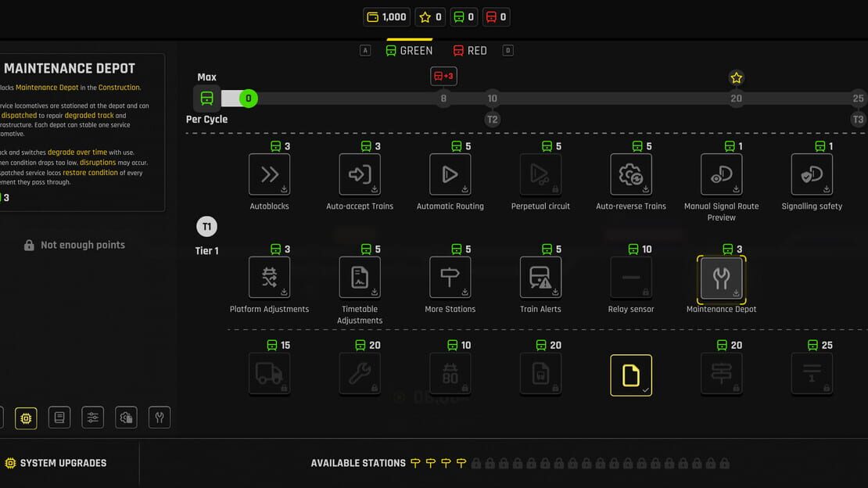868x488 pixels.
Task: Open the wrench icon tab in the bottom toolbar
Action: tap(160, 418)
